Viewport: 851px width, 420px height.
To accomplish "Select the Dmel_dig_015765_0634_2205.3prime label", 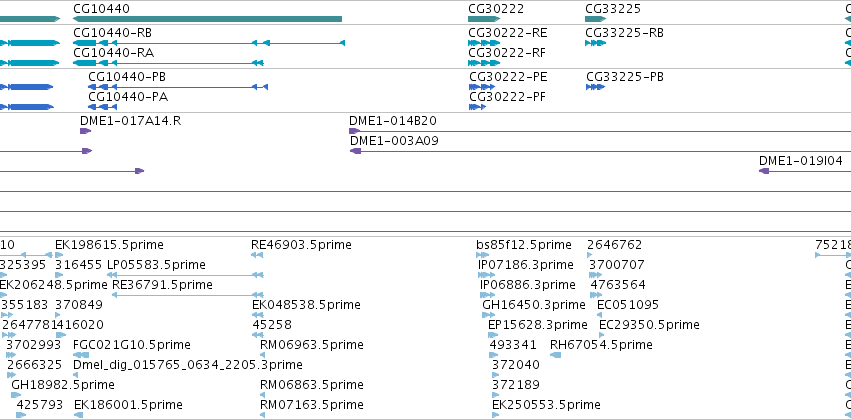I will click(188, 365).
